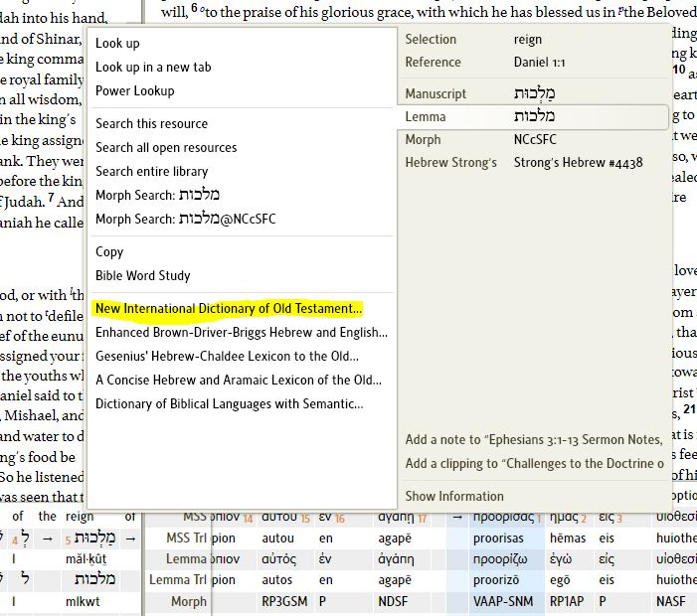The height and width of the screenshot is (616, 697).
Task: Click Show Information
Action: click(454, 496)
